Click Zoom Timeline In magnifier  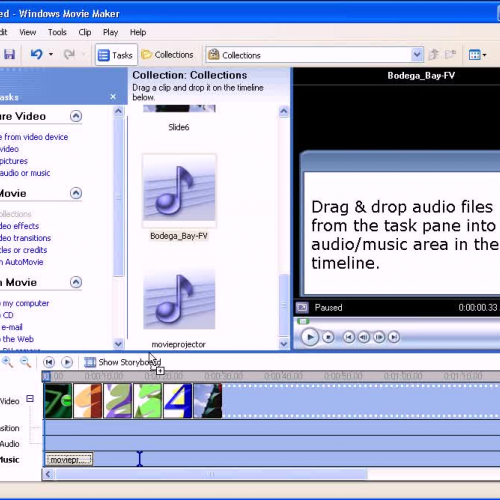coord(8,362)
